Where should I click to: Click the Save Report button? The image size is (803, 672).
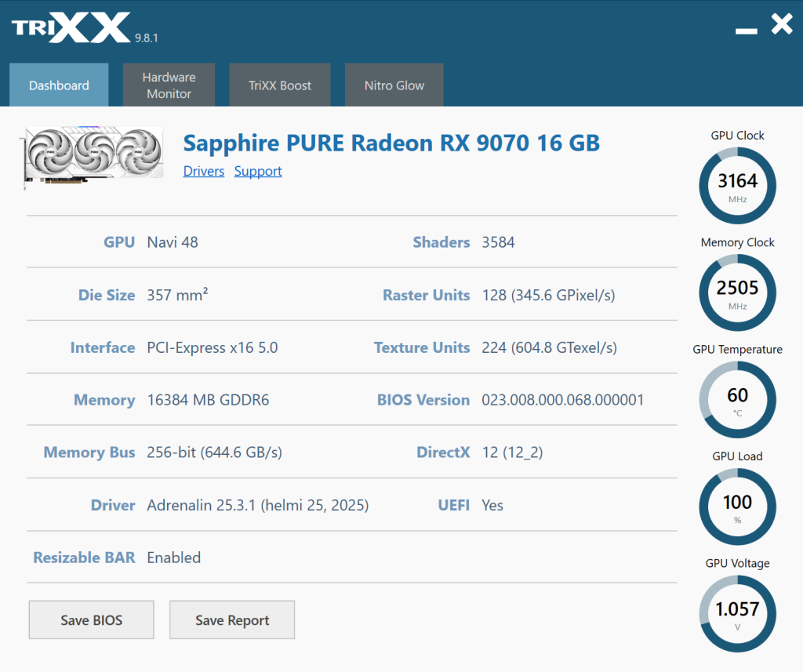(232, 619)
